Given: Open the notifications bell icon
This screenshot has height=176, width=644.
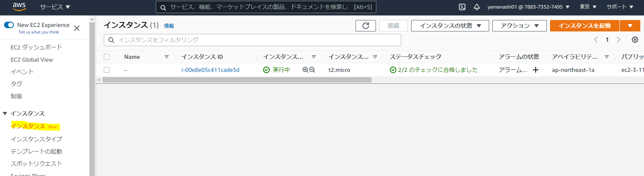Looking at the screenshot, I should pyautogui.click(x=476, y=7).
